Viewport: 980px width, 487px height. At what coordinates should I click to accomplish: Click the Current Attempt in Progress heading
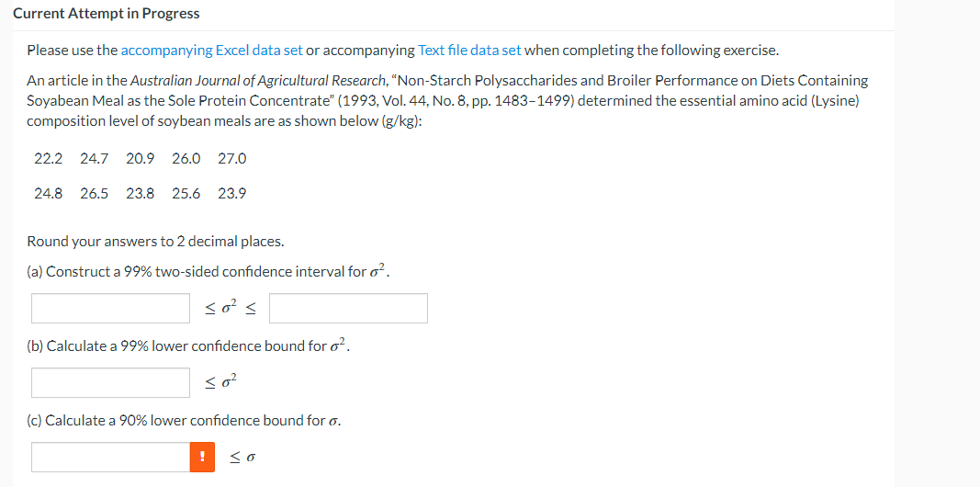coord(107,14)
